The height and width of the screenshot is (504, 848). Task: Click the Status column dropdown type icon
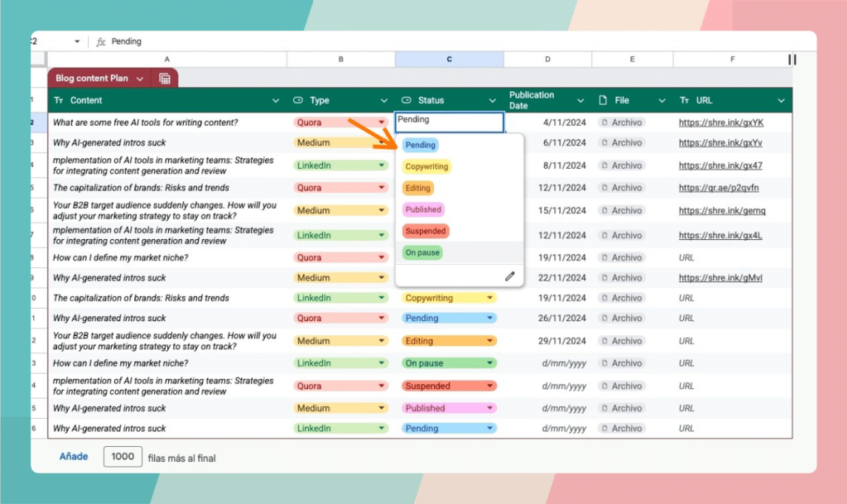point(407,101)
